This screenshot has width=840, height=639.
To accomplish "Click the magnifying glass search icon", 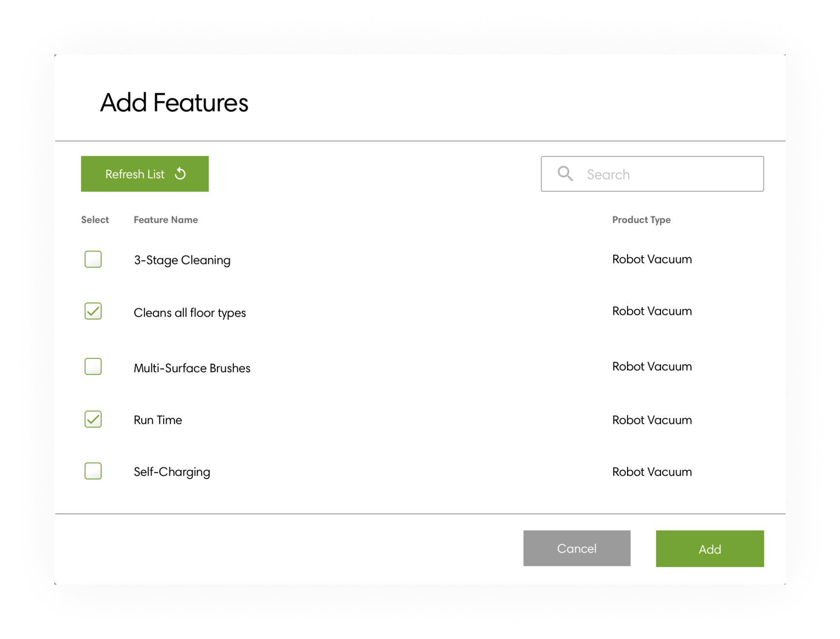I will coord(565,174).
